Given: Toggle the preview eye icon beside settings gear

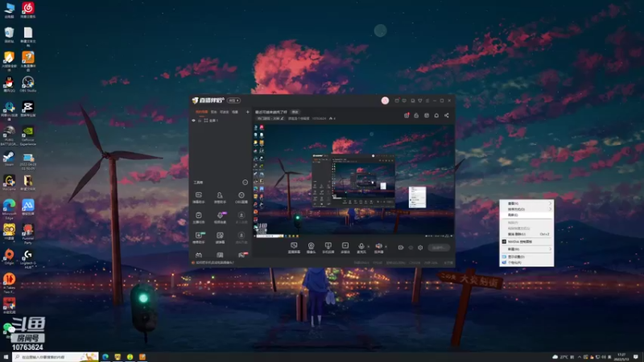Looking at the screenshot, I should [x=411, y=248].
